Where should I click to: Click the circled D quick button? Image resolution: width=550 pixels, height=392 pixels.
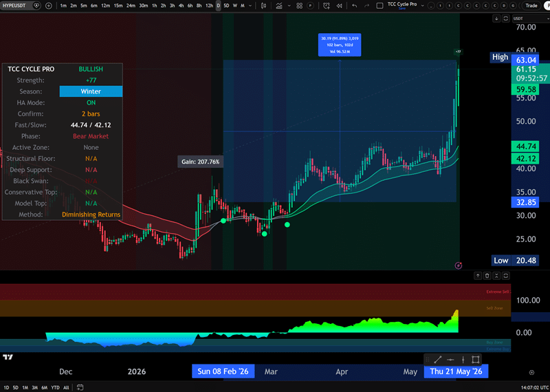[504, 6]
